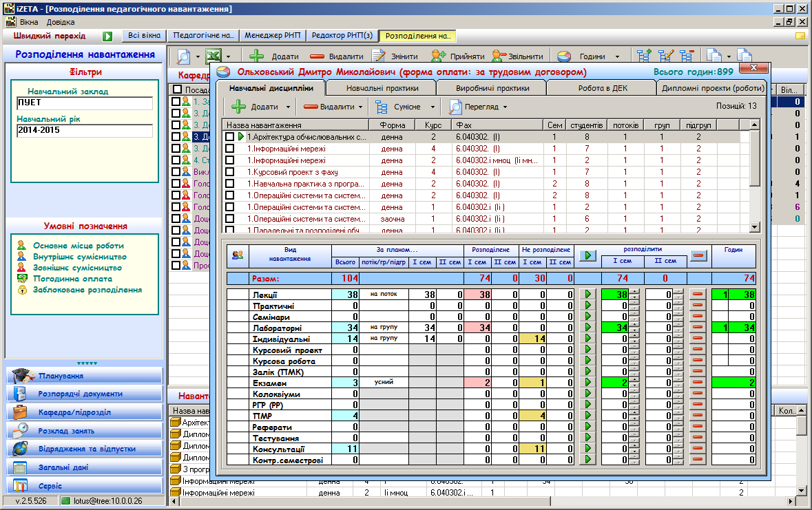This screenshot has width=812, height=510.
Task: Tick the staff checkbox for the Викл row
Action: coord(176,171)
